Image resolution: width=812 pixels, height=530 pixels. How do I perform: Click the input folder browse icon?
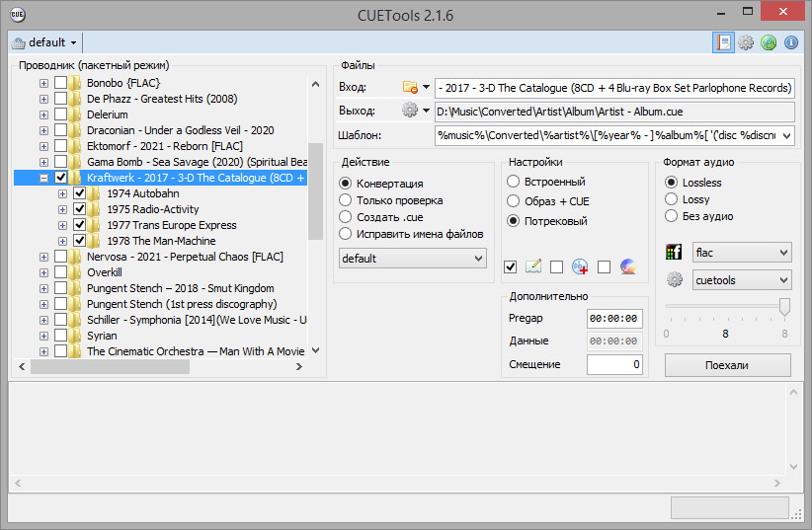pos(410,87)
